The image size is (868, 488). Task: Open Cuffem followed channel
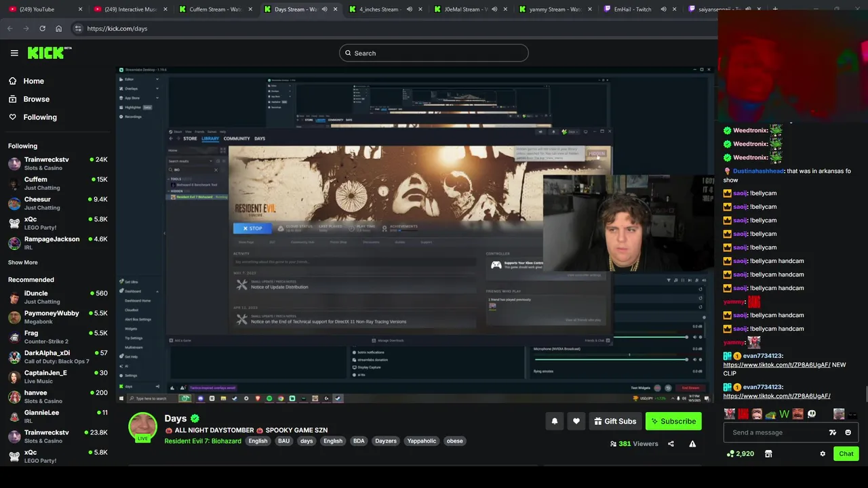pos(58,183)
